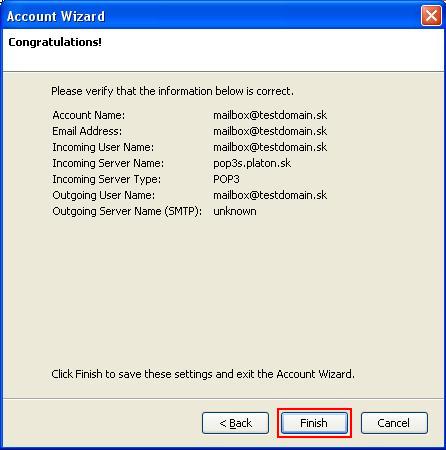Click the pop3s.platon.sk server value

(252, 163)
